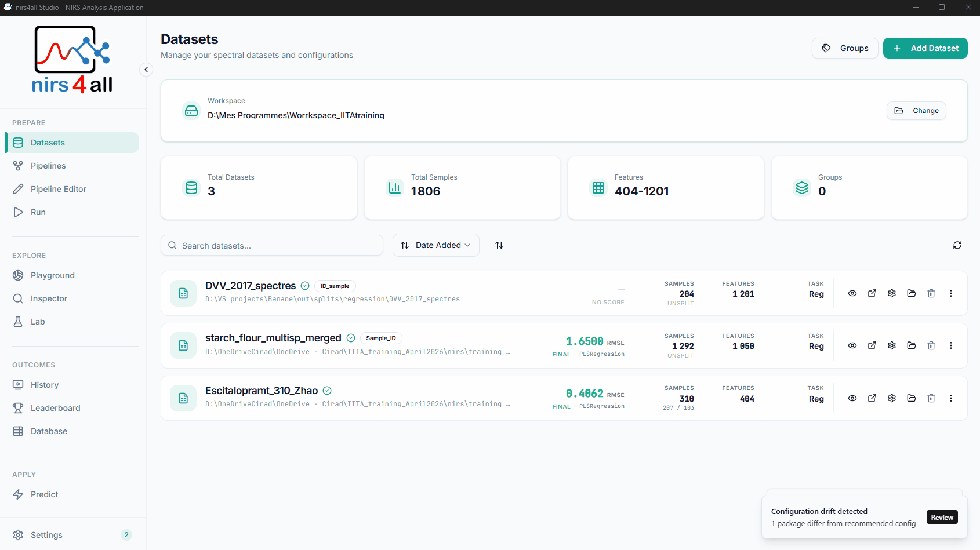Click the workspace drive icon
980x550 pixels.
click(191, 110)
